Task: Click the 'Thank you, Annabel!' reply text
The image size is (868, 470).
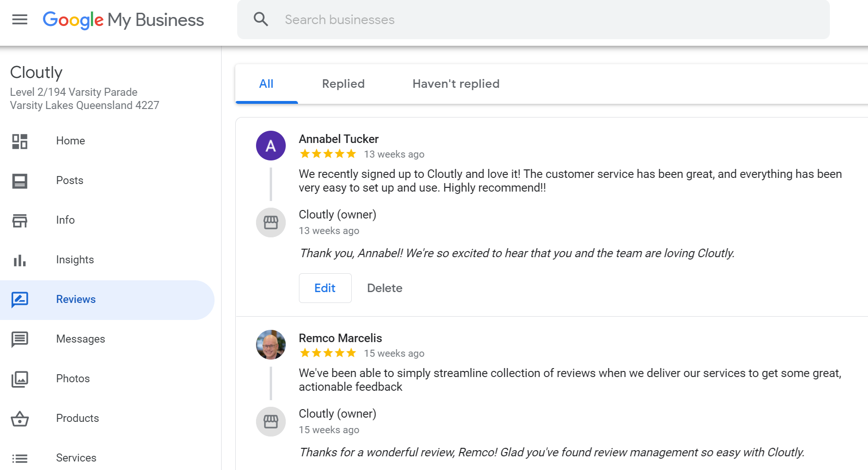Action: pos(517,253)
